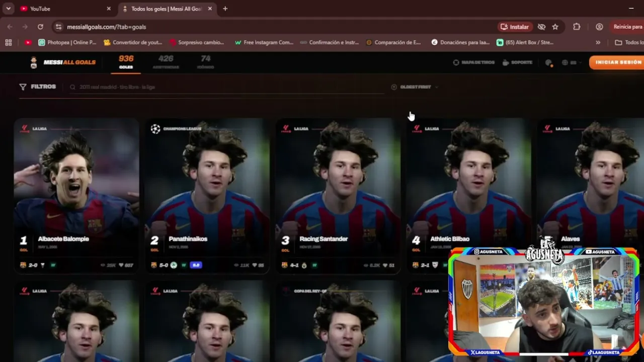Viewport: 644px width, 362px height.
Task: Focus the goals search field
Action: pos(226,87)
